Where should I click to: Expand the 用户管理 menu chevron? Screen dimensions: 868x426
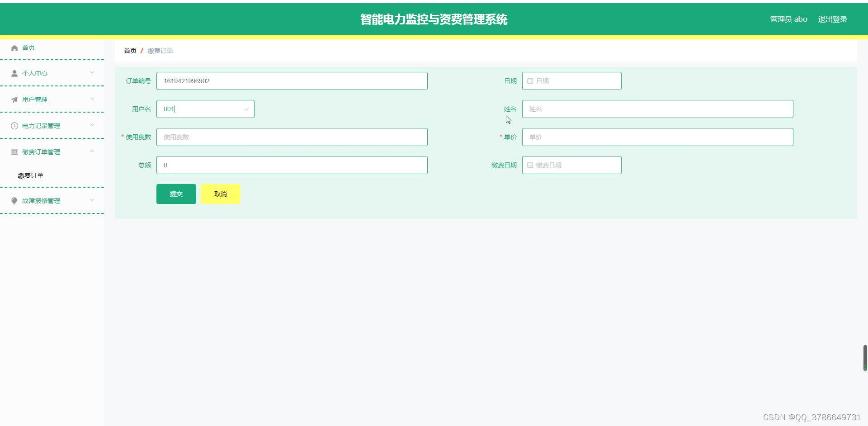(x=92, y=99)
